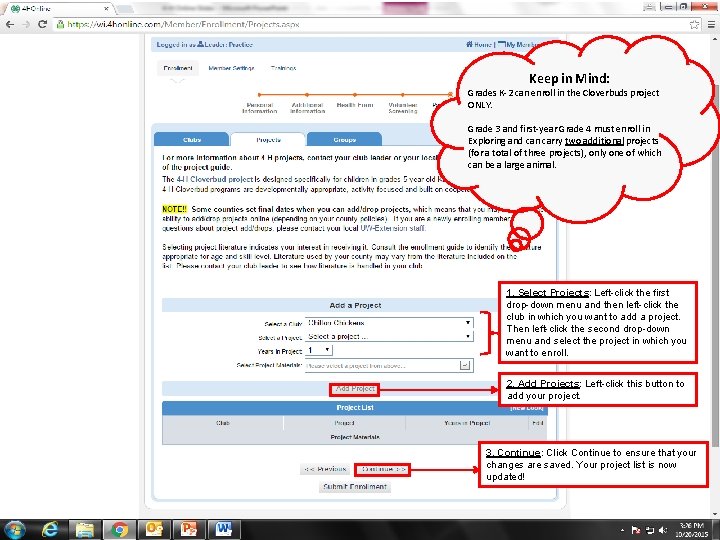Open the UW-Extension staff link
The image size is (720, 540).
point(393,228)
